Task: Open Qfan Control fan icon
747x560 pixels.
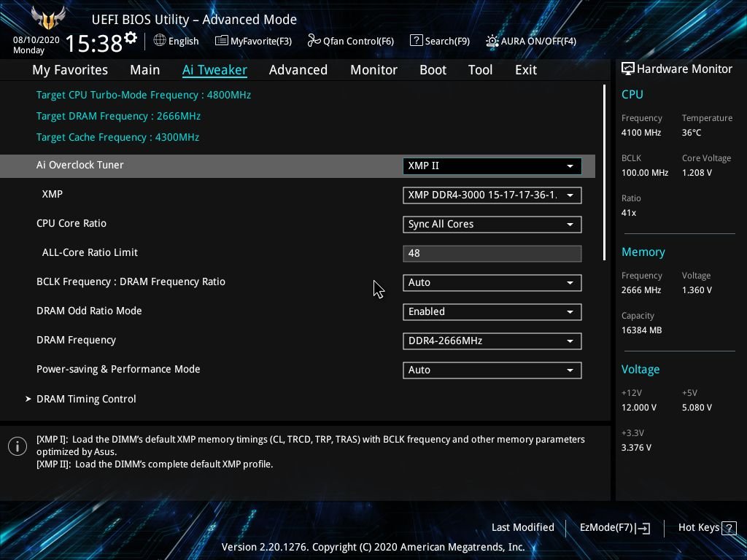Action: [314, 41]
